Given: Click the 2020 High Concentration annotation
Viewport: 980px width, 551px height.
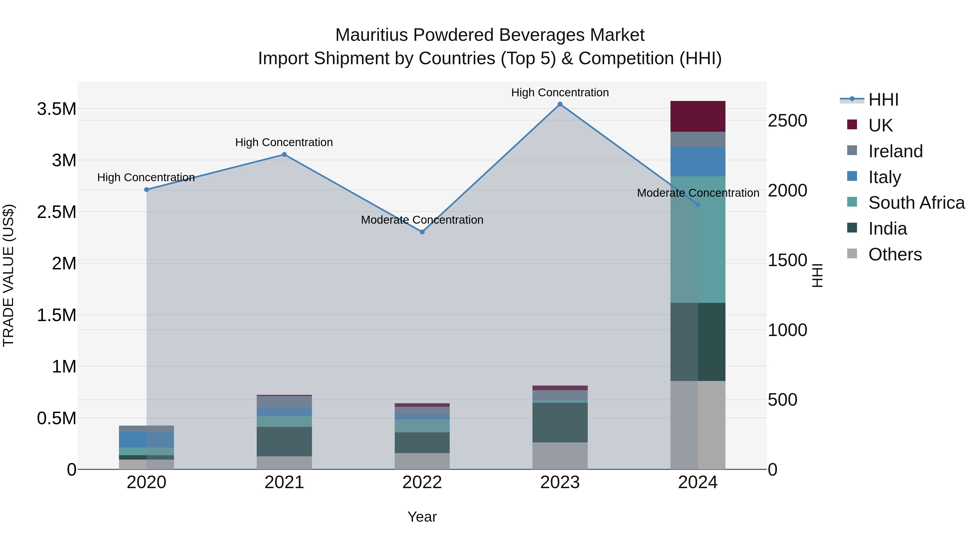Looking at the screenshot, I should point(146,177).
